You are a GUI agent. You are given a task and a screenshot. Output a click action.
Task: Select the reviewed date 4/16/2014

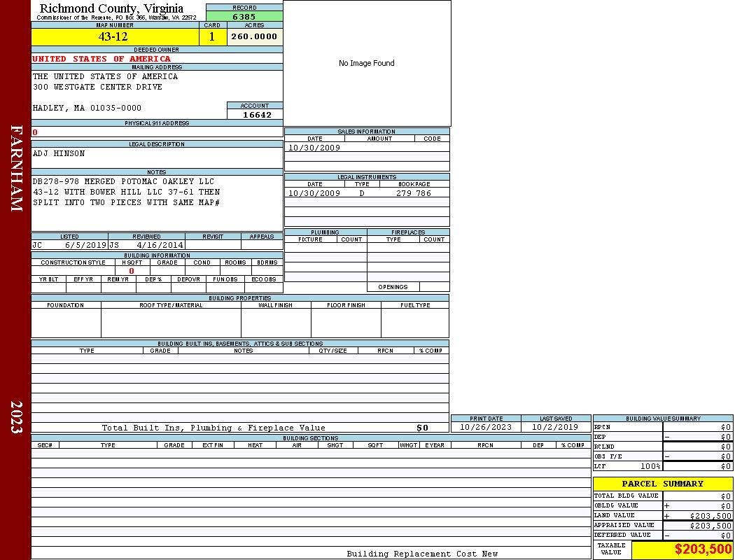tap(160, 246)
